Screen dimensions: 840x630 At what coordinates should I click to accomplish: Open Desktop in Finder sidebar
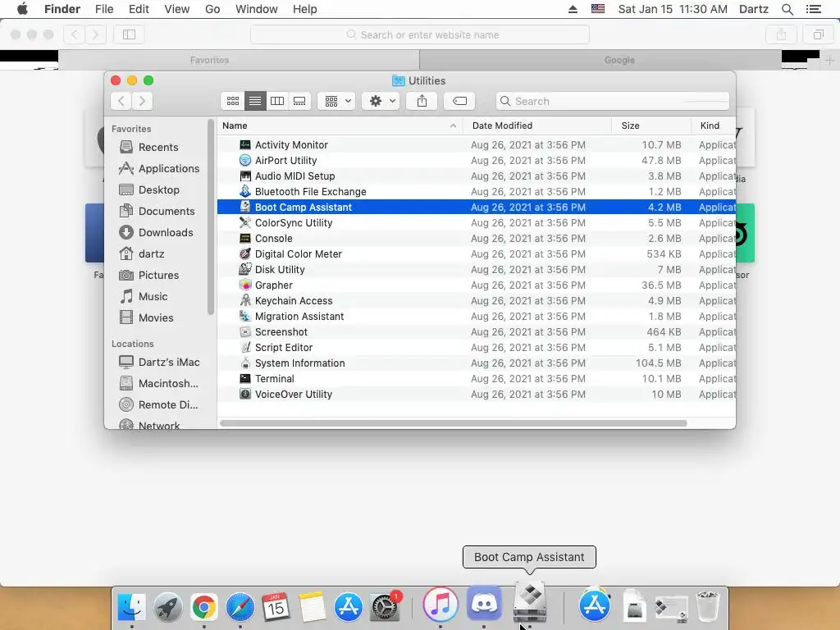point(158,189)
